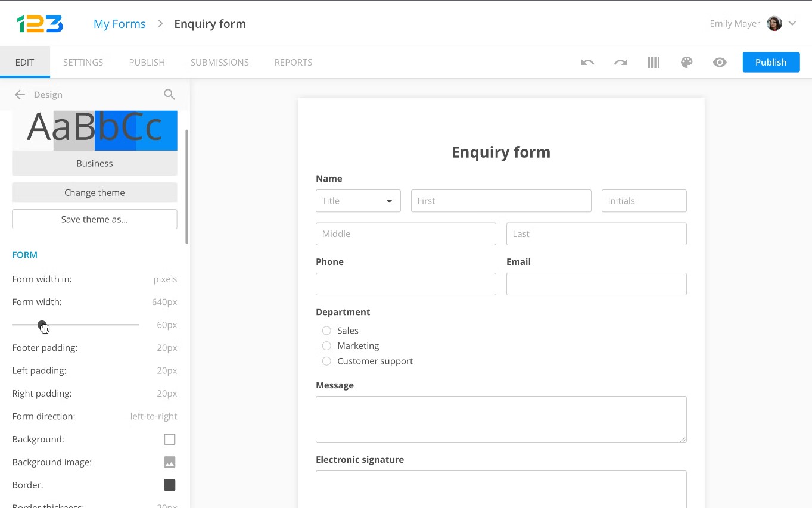
Task: Open the theme palette icon
Action: [x=686, y=62]
